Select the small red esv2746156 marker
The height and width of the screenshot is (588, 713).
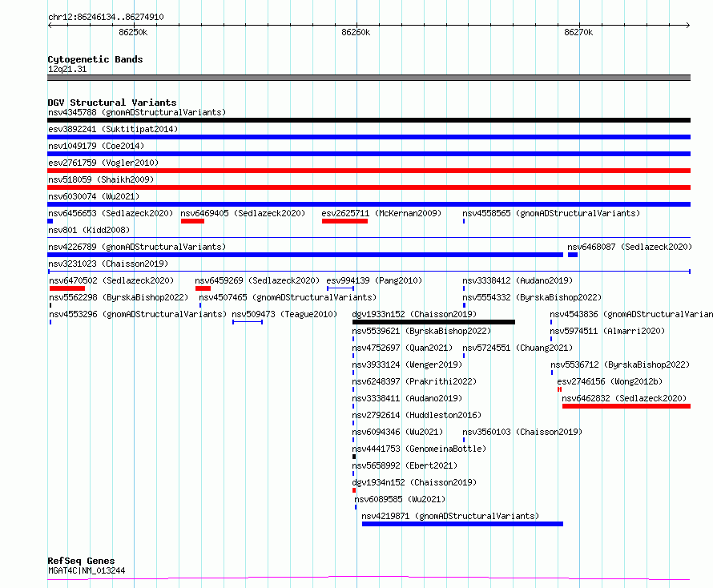point(559,389)
